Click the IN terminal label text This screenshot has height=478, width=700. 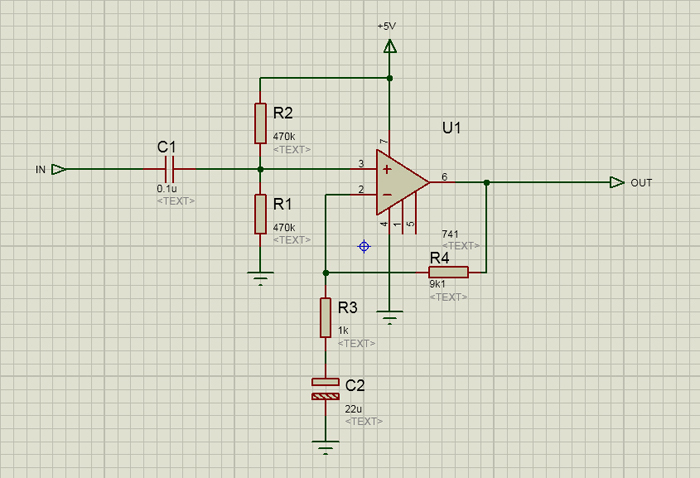(x=40, y=170)
